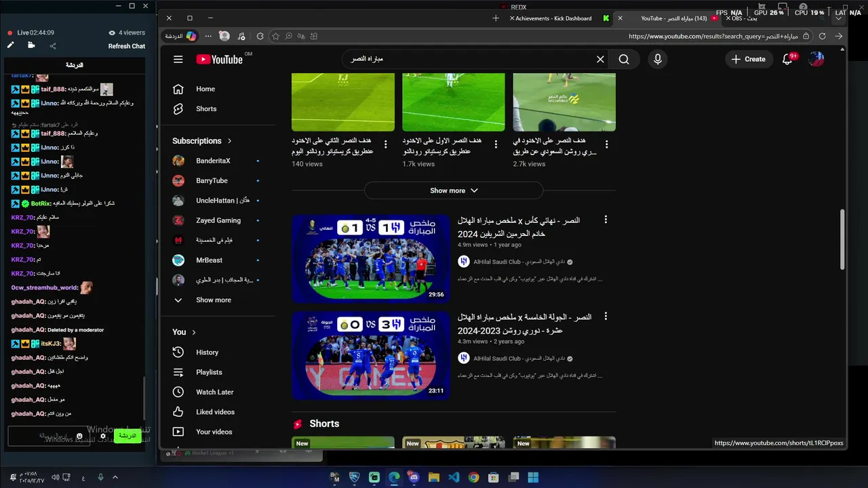
Task: Click the camera icon in Kick window
Action: [31, 45]
